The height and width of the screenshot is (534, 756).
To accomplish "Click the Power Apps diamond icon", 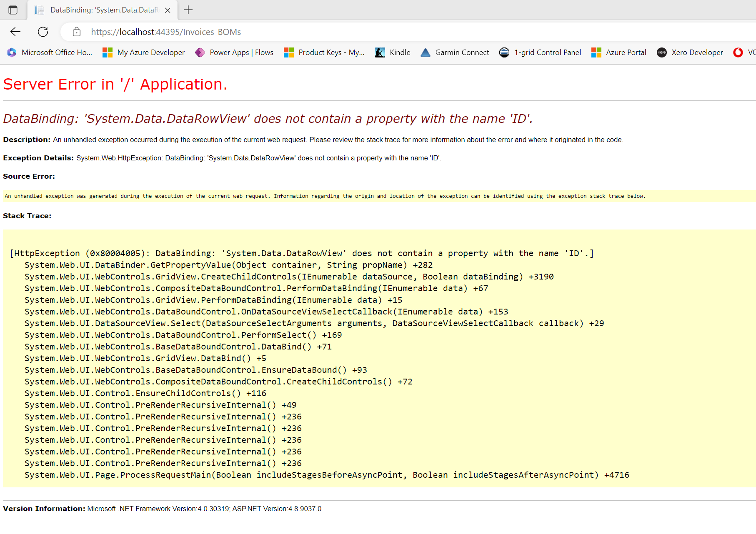I will [200, 52].
